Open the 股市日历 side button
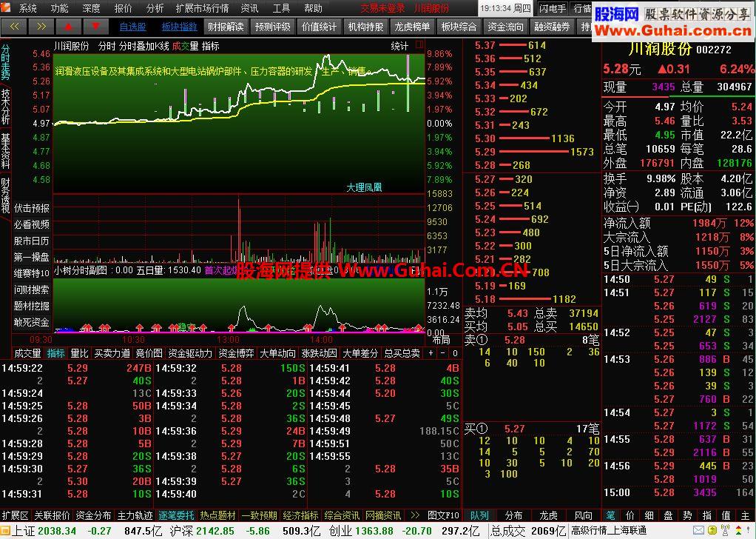Screen dimensions: 756x539 point(32,241)
